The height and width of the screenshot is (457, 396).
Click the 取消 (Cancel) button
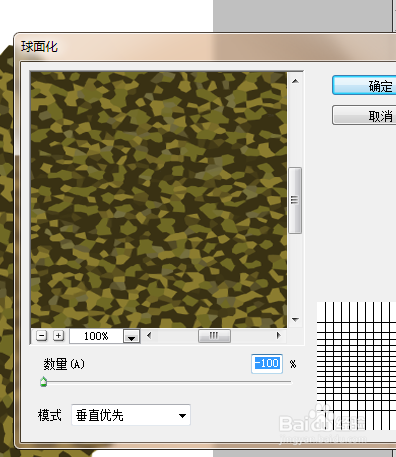click(x=364, y=115)
